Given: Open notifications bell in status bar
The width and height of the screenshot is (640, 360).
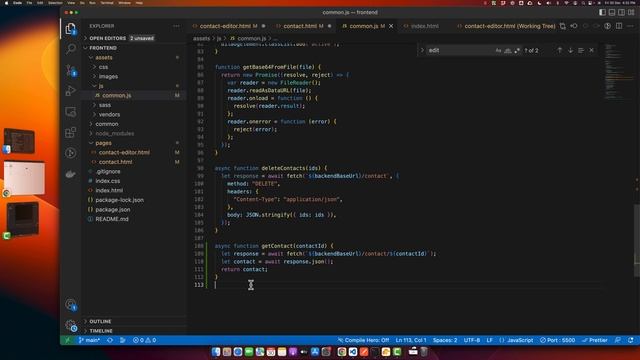Looking at the screenshot, I should tap(631, 340).
